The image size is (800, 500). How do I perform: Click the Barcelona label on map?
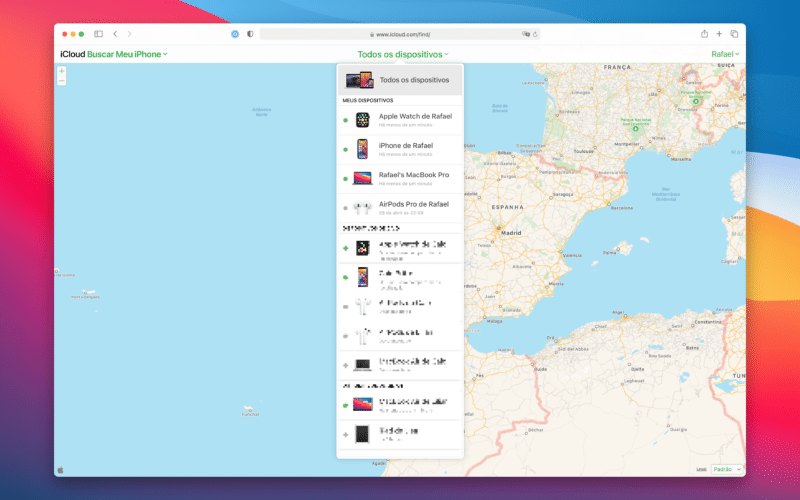click(622, 208)
